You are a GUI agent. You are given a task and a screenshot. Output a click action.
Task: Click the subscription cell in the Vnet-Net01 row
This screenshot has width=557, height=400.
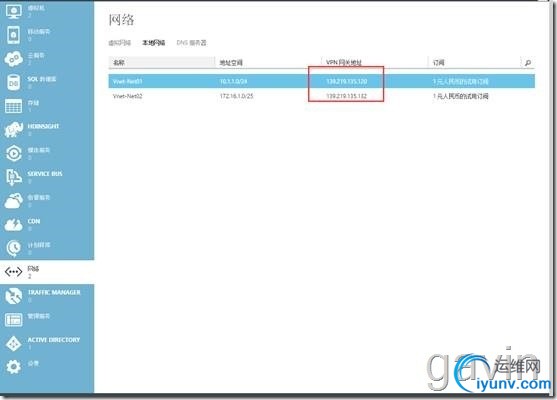[460, 81]
